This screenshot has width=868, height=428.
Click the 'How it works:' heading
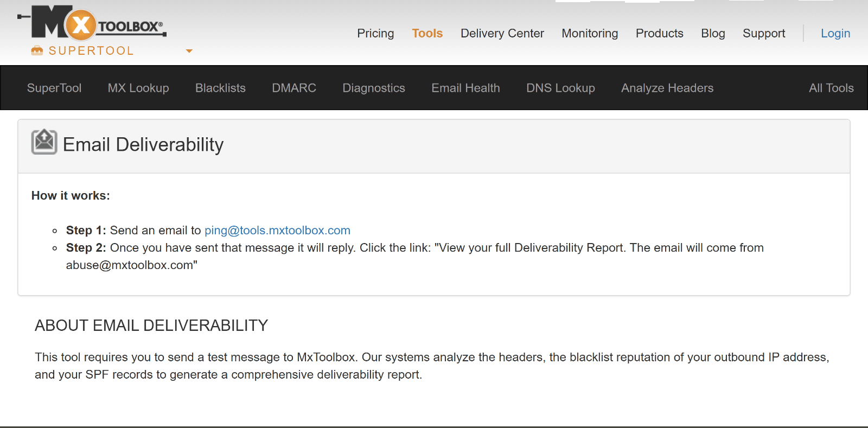point(71,195)
